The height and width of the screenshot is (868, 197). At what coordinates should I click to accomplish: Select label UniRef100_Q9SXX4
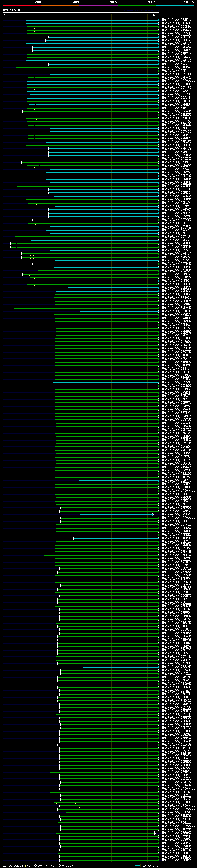pyautogui.click(x=177, y=74)
